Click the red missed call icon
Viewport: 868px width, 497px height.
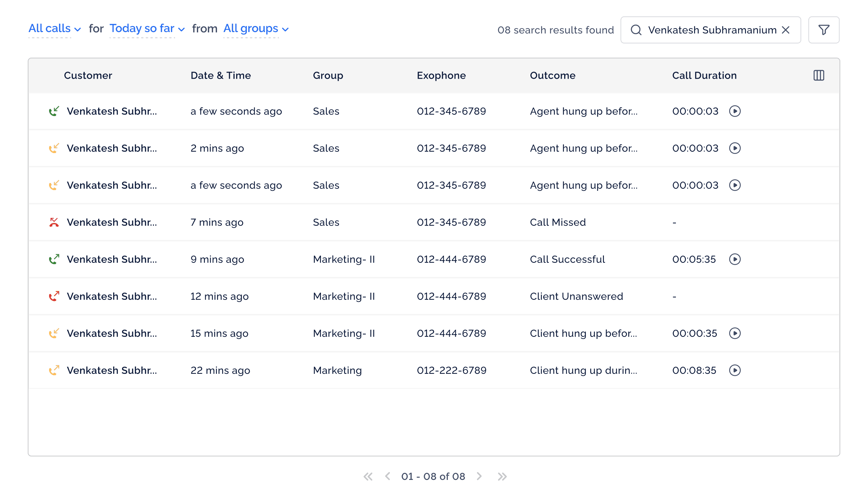pos(54,222)
